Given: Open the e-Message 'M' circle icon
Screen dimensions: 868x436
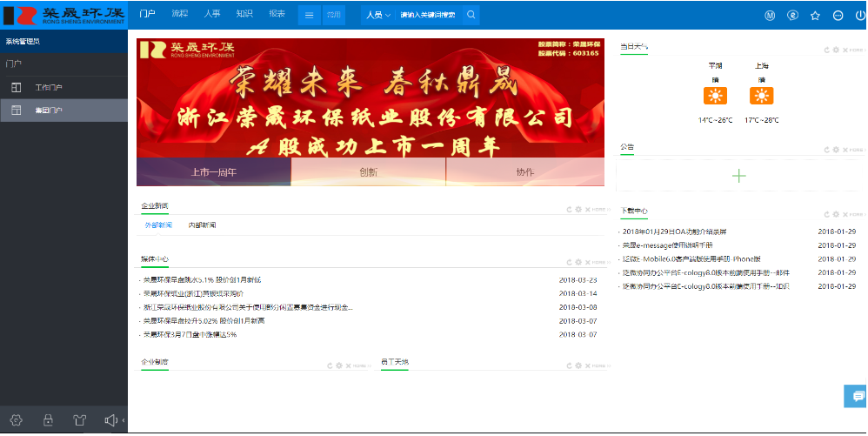Looking at the screenshot, I should (x=770, y=16).
